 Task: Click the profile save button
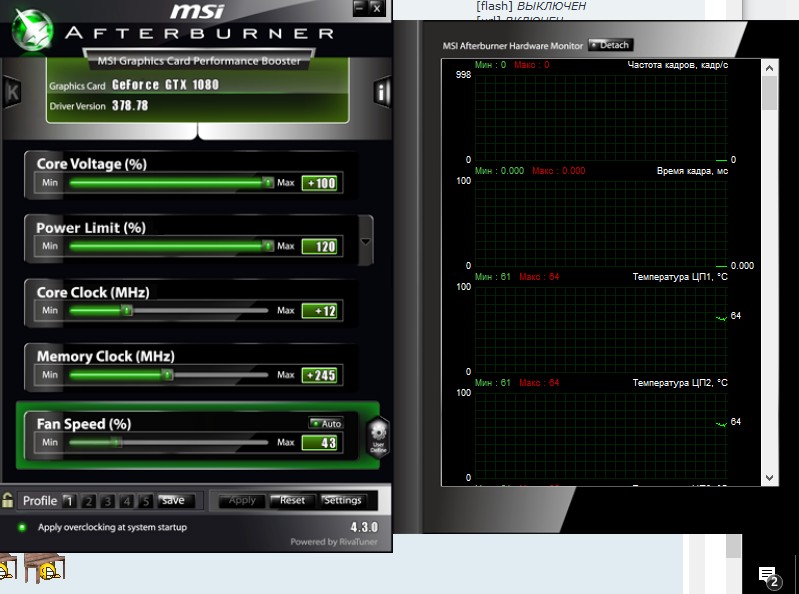[173, 500]
